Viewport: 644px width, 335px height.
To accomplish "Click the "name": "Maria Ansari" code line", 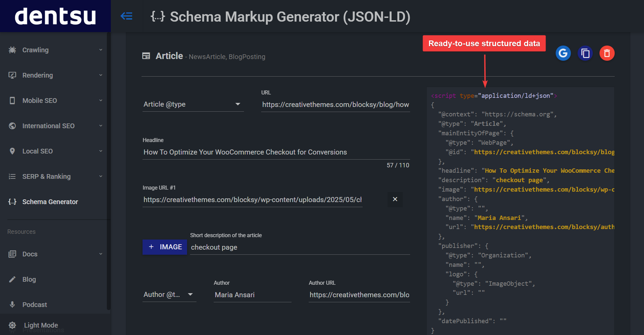I will [x=487, y=218].
